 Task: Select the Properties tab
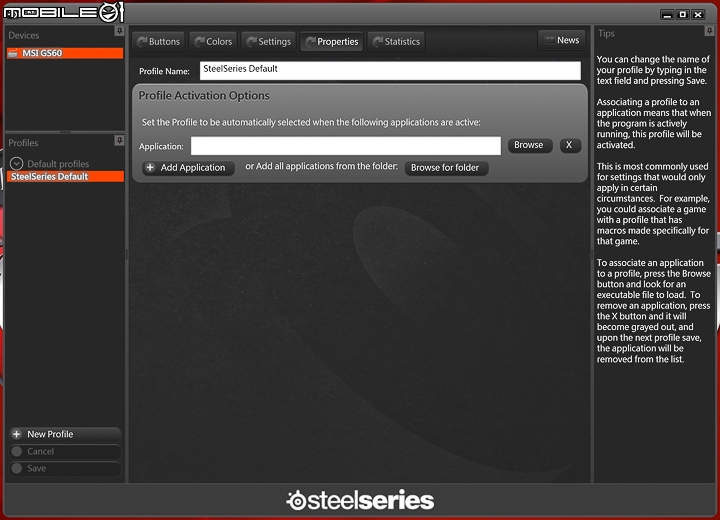click(x=332, y=42)
